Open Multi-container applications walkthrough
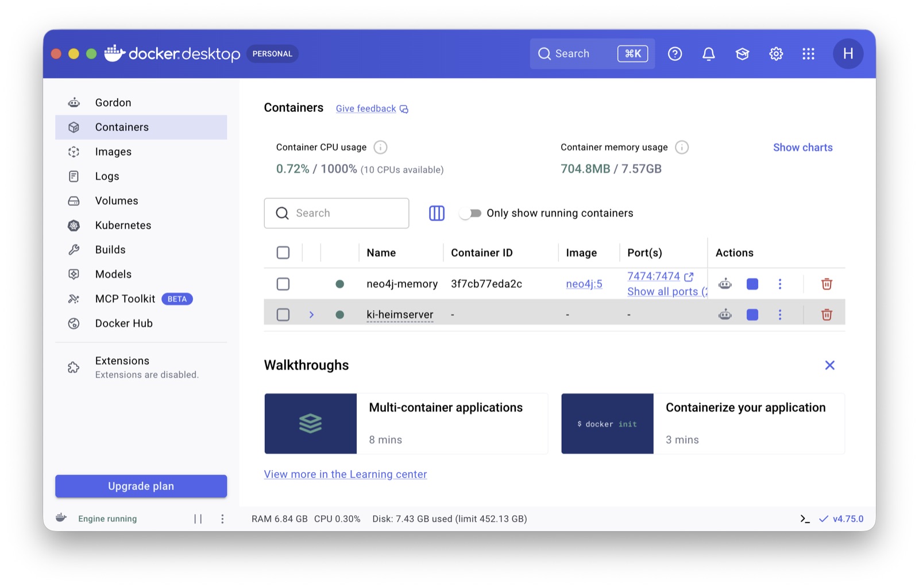Viewport: 919px width, 588px height. coord(406,424)
